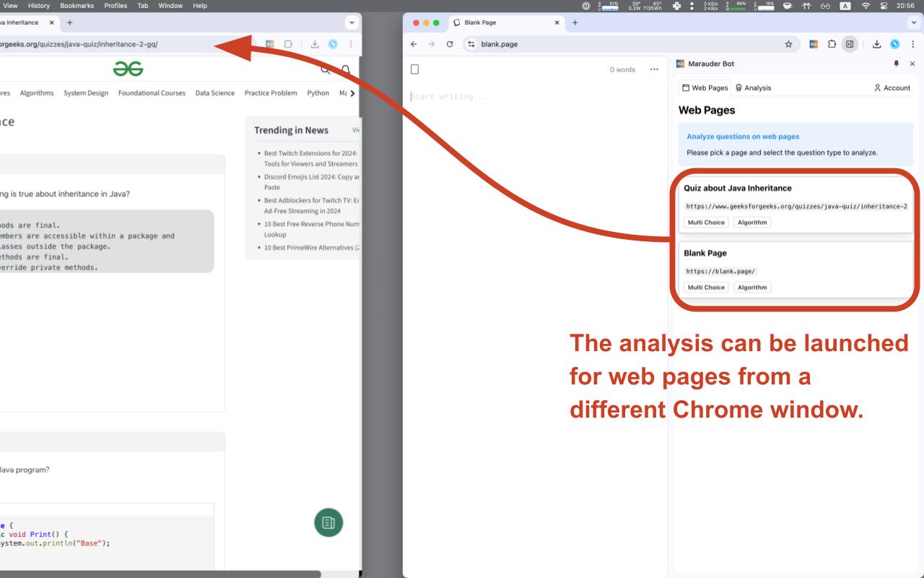Click the green floating book button
Image resolution: width=924 pixels, height=578 pixels.
coord(328,522)
